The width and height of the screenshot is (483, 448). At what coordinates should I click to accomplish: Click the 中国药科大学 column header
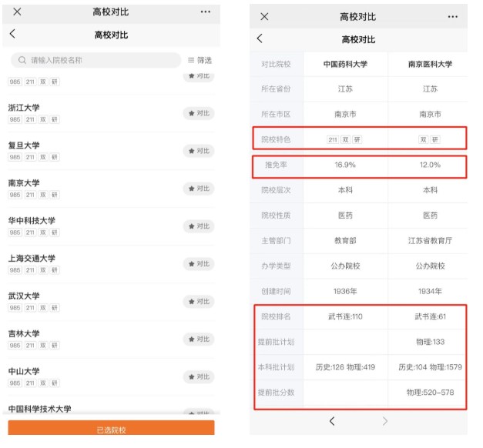(345, 64)
